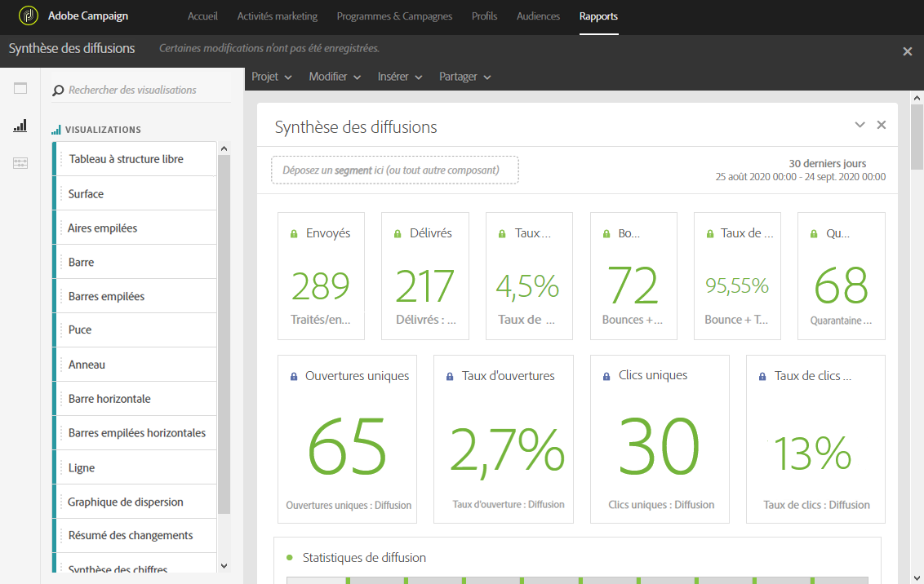Viewport: 924px width, 584px height.
Task: Select Tableau à structure libre visualization
Action: pyautogui.click(x=126, y=159)
